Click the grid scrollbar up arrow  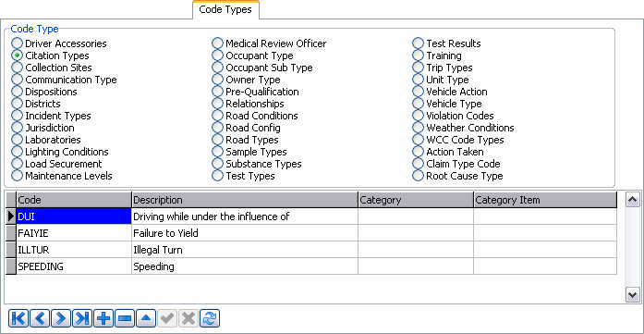coord(633,200)
